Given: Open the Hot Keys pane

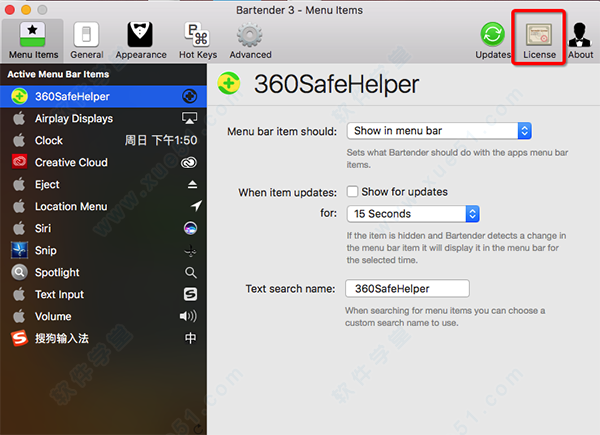Looking at the screenshot, I should (x=198, y=39).
